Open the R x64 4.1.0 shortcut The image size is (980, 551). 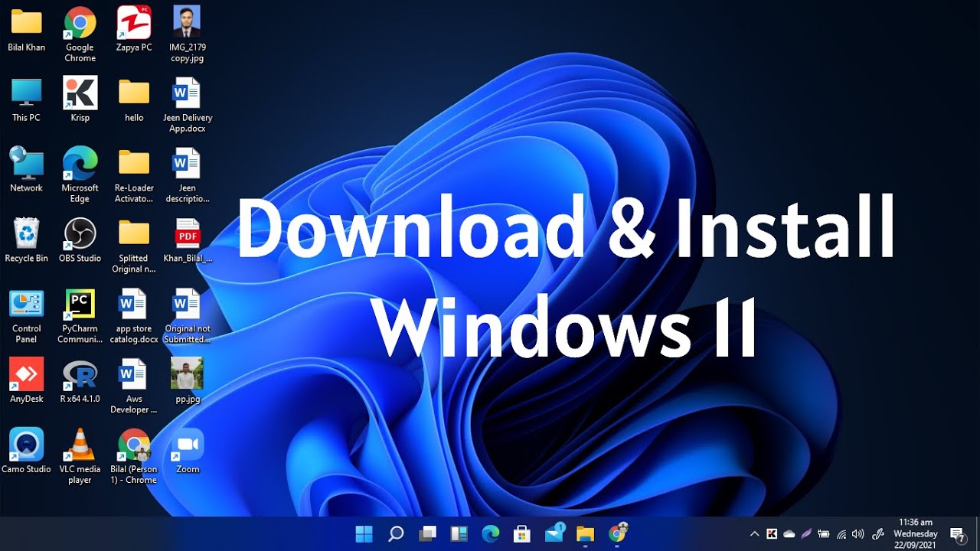point(80,381)
